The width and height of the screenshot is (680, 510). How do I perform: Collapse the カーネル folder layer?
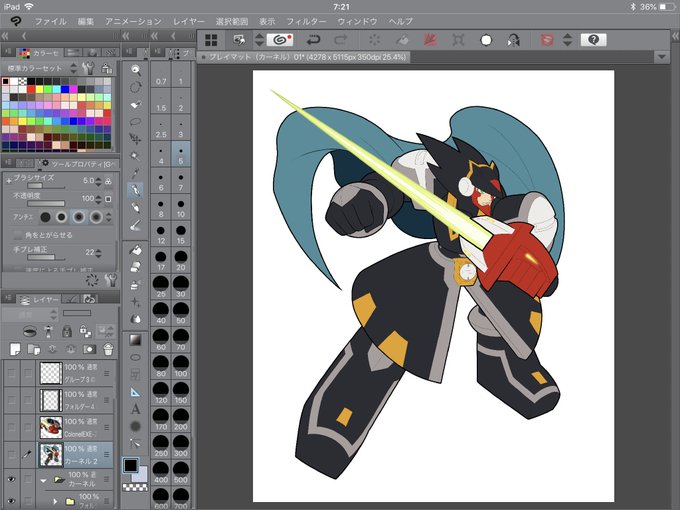(x=43, y=480)
